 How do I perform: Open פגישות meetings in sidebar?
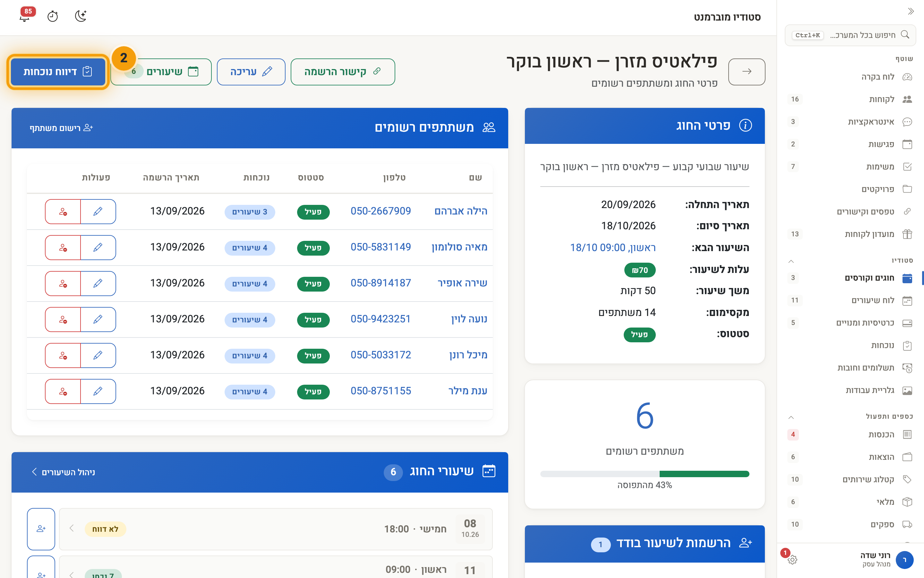[x=850, y=144]
